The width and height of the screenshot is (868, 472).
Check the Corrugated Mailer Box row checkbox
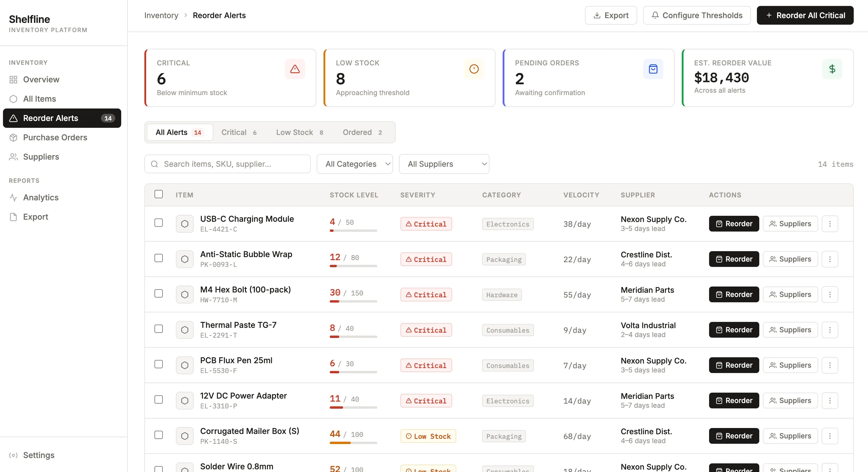pos(158,435)
